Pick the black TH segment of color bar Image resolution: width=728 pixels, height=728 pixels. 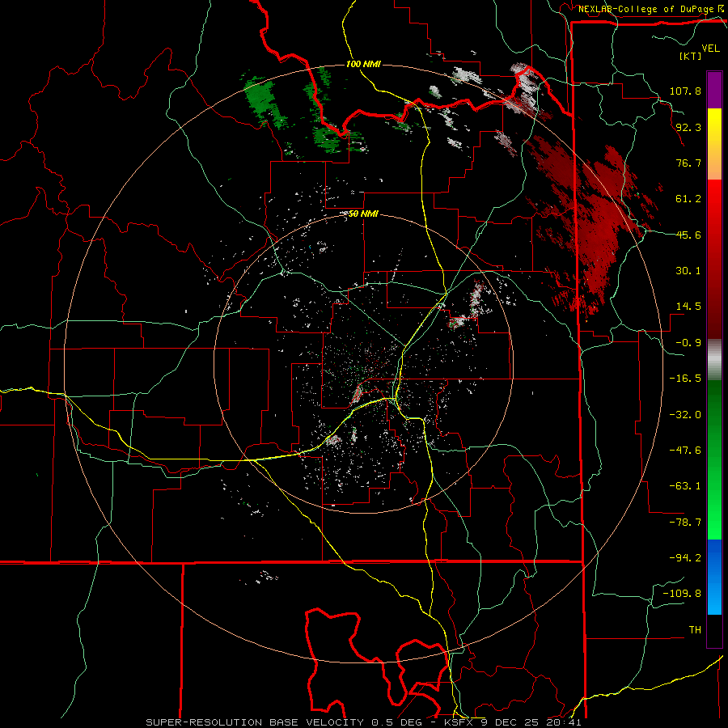[714, 630]
